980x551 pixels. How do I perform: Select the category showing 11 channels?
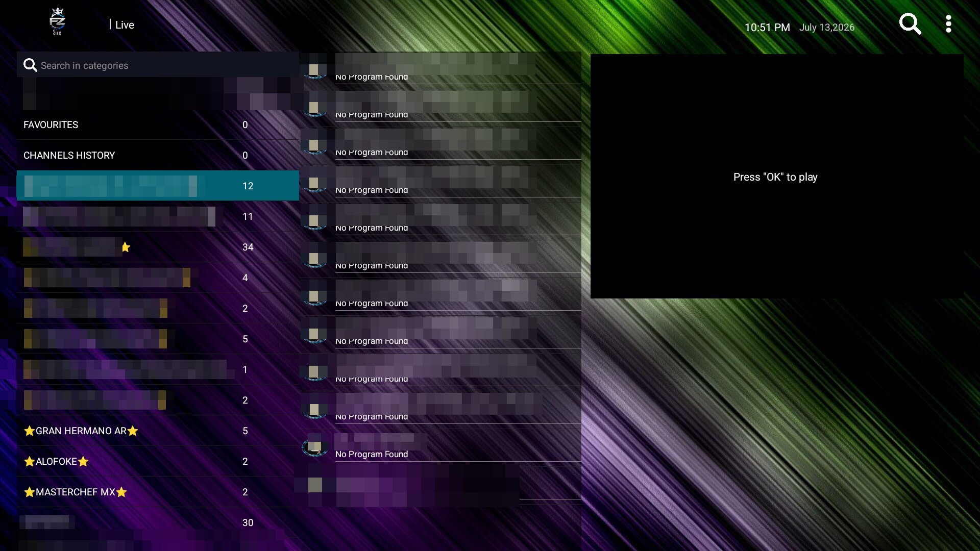[158, 216]
